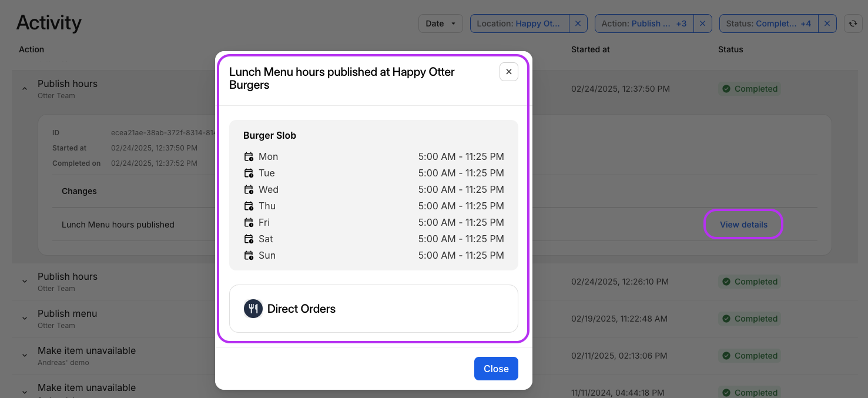The height and width of the screenshot is (398, 868).
Task: Click the refresh icon next to filters
Action: pyautogui.click(x=853, y=24)
